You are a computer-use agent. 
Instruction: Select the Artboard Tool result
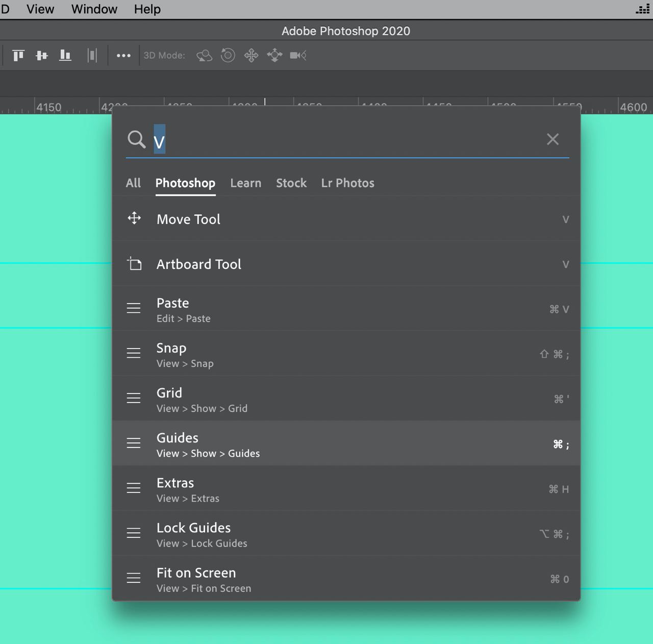pos(346,263)
